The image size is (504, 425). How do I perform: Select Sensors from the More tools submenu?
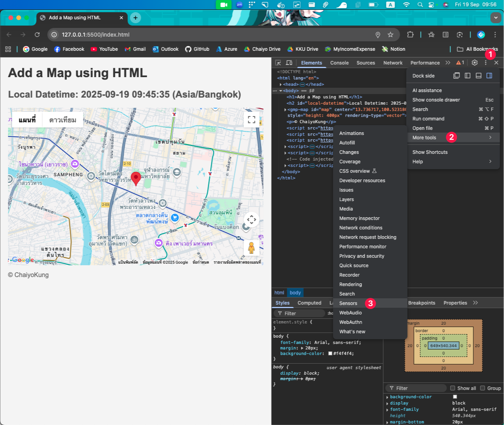click(x=348, y=303)
